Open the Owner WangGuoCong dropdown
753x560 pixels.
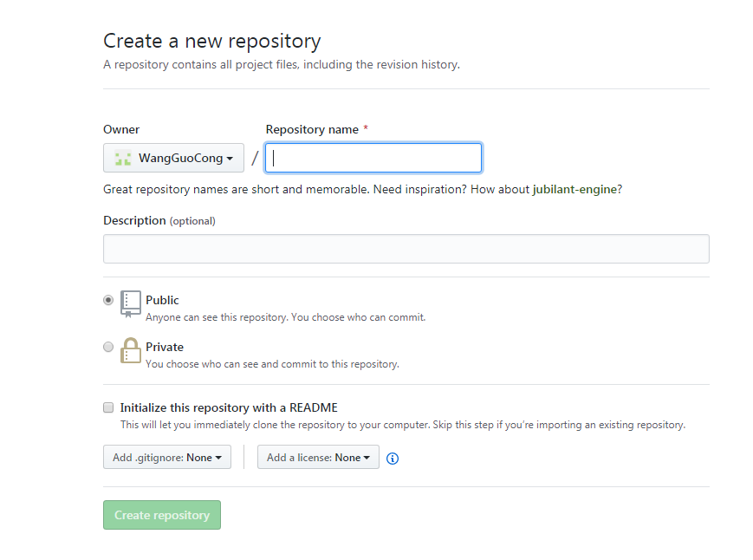[173, 158]
